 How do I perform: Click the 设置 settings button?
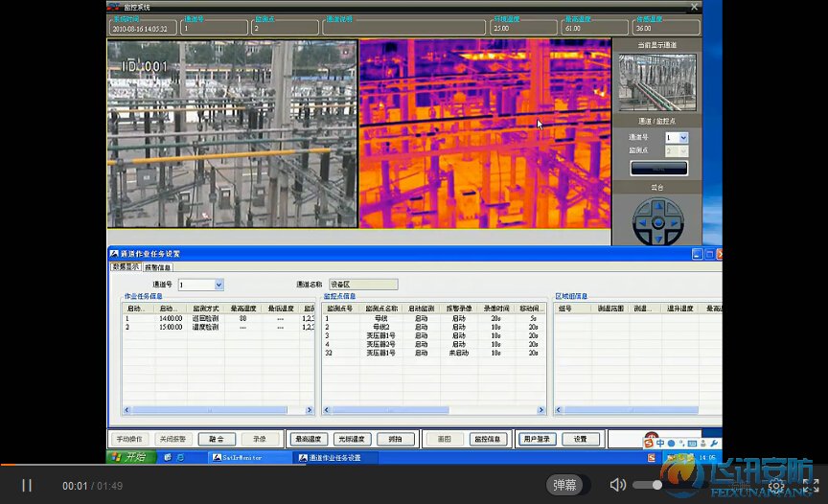(x=581, y=439)
